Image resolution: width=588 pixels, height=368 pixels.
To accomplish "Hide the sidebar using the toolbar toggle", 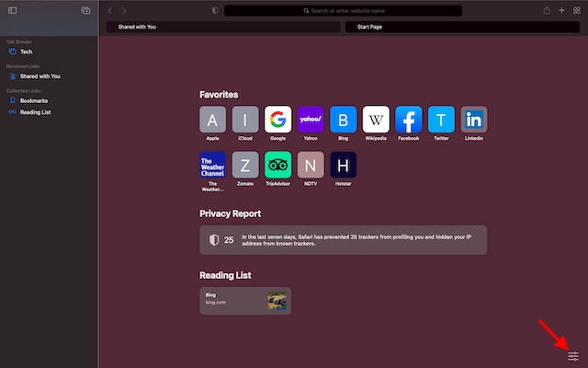I will pos(12,10).
